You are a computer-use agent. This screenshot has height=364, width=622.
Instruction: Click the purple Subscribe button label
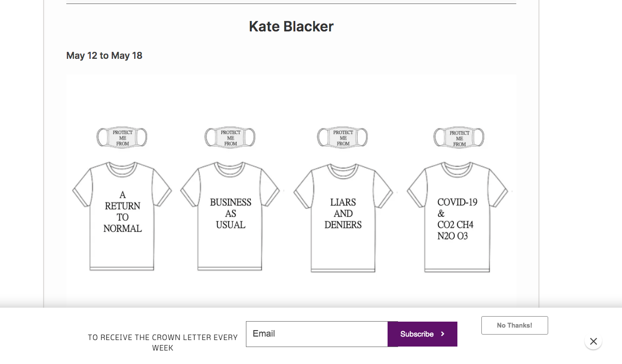click(x=417, y=334)
